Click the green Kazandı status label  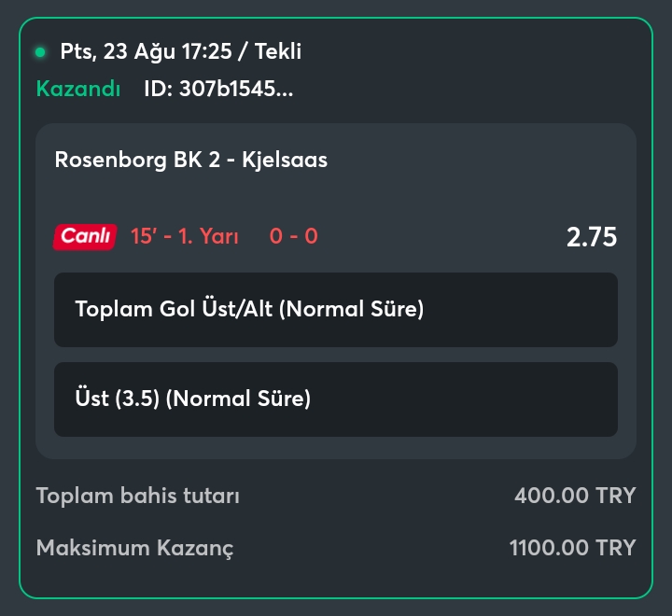(x=78, y=89)
